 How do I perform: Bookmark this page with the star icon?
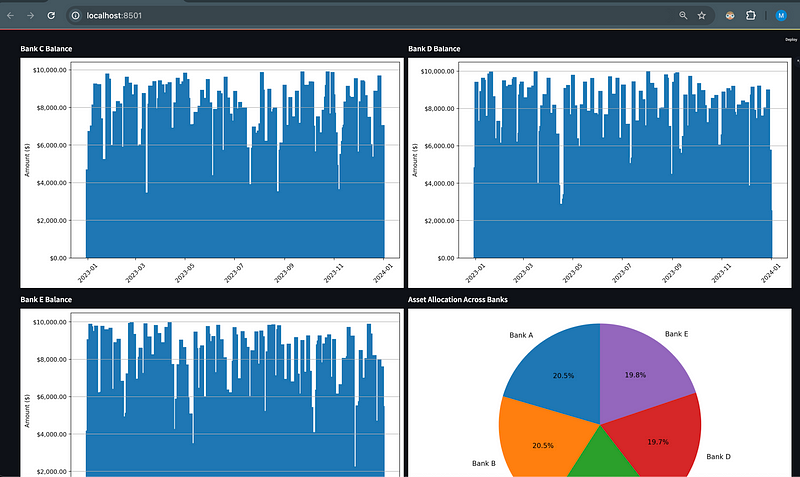coord(702,15)
